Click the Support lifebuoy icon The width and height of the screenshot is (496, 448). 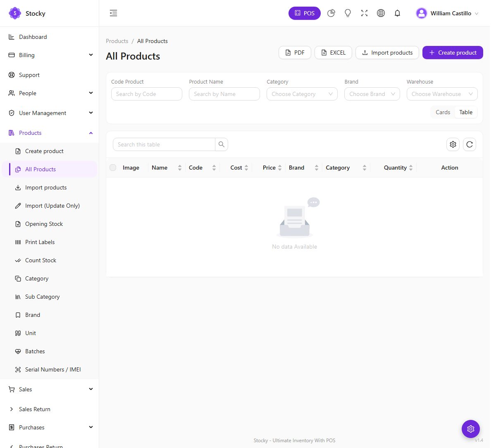point(12,75)
